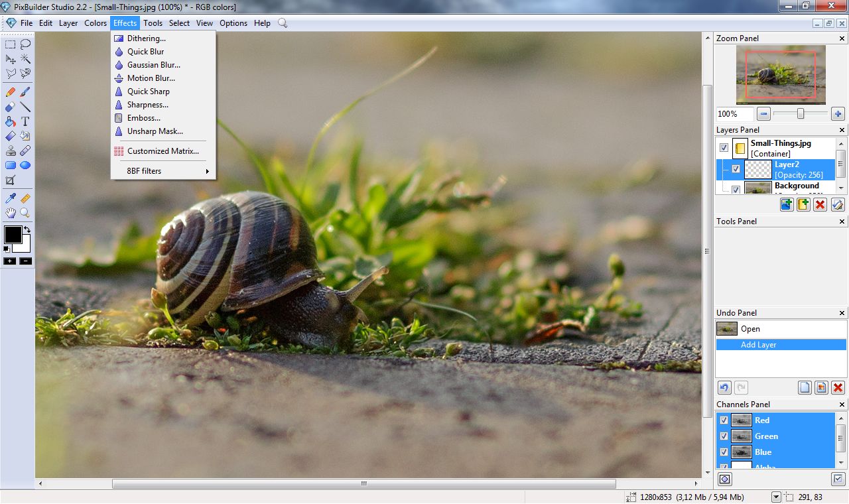The image size is (849, 504).
Task: Click channel mask circle button
Action: (x=724, y=479)
